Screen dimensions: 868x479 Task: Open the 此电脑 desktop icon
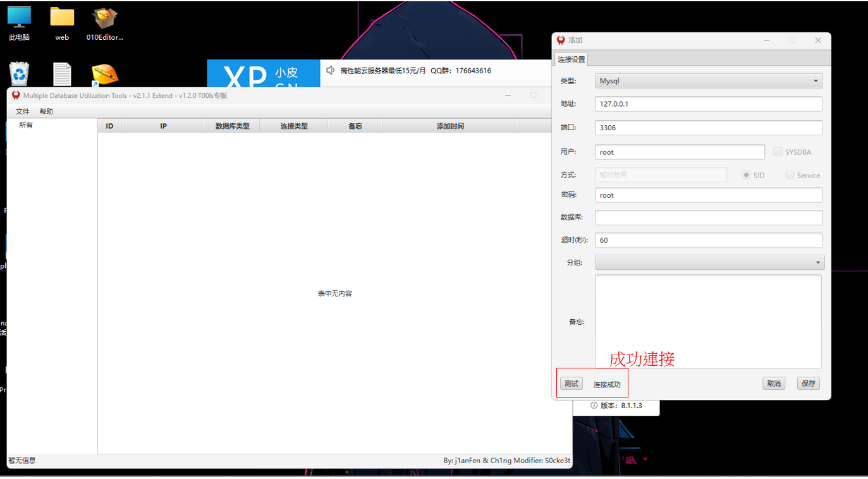pyautogui.click(x=19, y=22)
